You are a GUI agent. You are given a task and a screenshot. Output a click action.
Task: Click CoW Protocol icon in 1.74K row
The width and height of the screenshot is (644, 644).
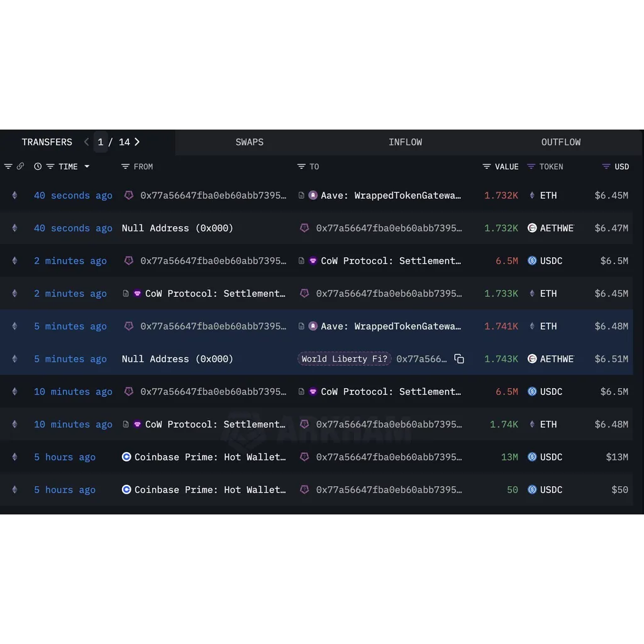pyautogui.click(x=138, y=425)
